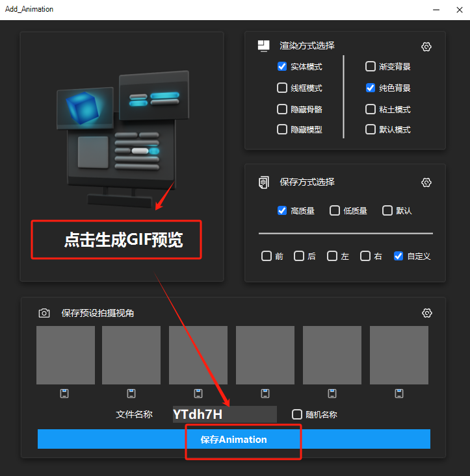Check the 后 view checkbox
The image size is (470, 476).
click(x=299, y=256)
